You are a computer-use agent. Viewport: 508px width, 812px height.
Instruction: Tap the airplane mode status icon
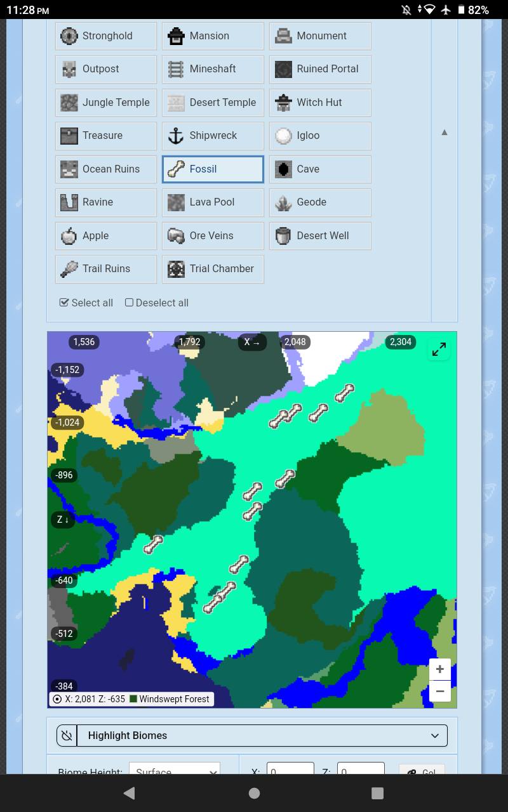click(446, 10)
